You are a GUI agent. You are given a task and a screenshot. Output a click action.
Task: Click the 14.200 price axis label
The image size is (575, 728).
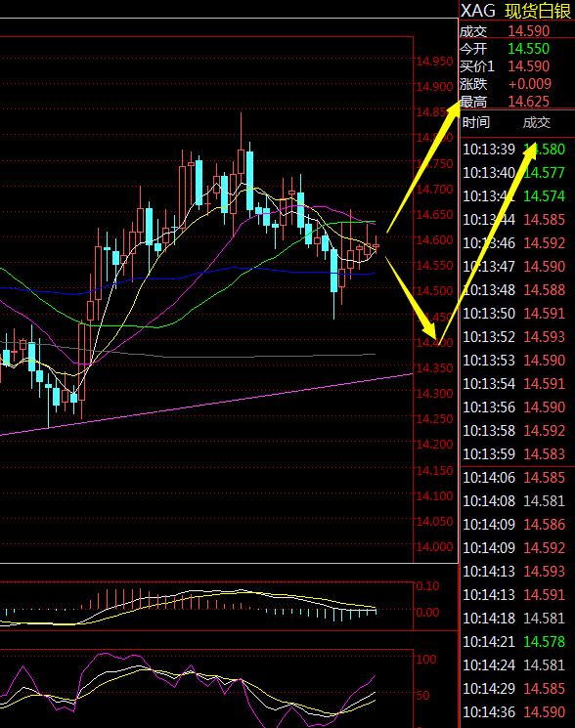(x=434, y=445)
